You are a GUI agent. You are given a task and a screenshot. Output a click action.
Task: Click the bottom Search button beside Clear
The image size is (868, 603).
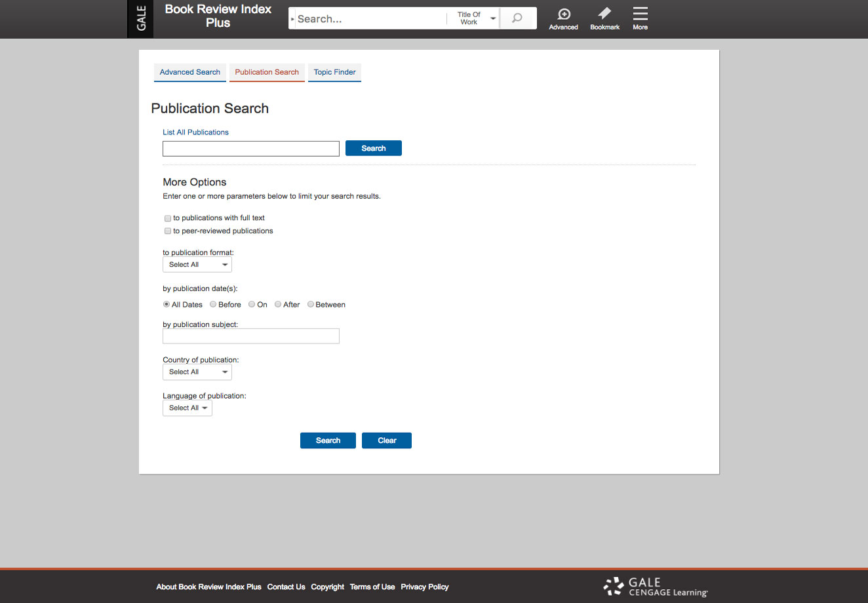(x=328, y=440)
